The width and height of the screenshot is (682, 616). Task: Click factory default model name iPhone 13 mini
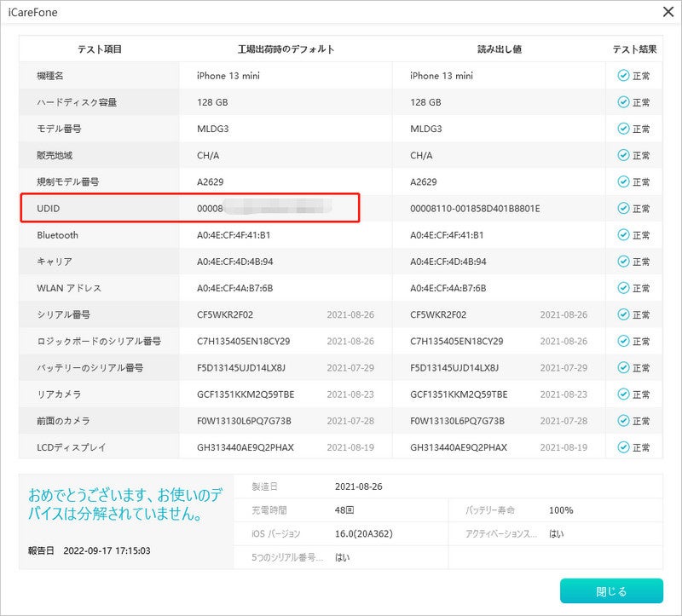tap(228, 76)
